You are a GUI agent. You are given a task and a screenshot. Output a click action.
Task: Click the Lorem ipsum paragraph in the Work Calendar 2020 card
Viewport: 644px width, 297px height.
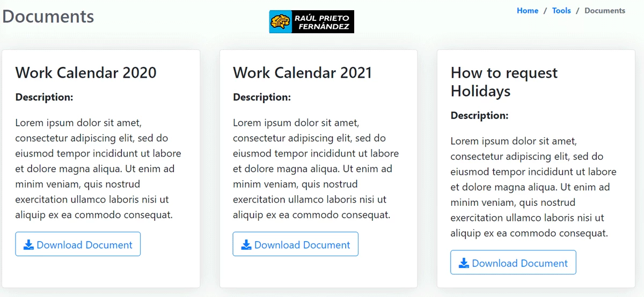coord(98,169)
